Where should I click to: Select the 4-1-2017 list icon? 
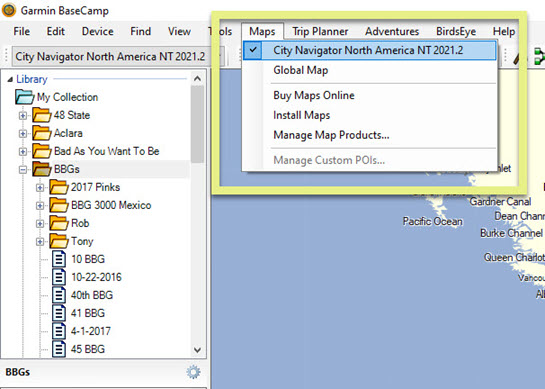pyautogui.click(x=59, y=331)
